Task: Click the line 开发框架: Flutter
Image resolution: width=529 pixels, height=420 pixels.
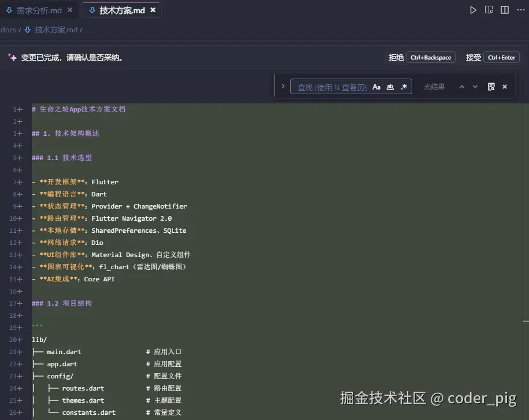Action: tap(75, 182)
